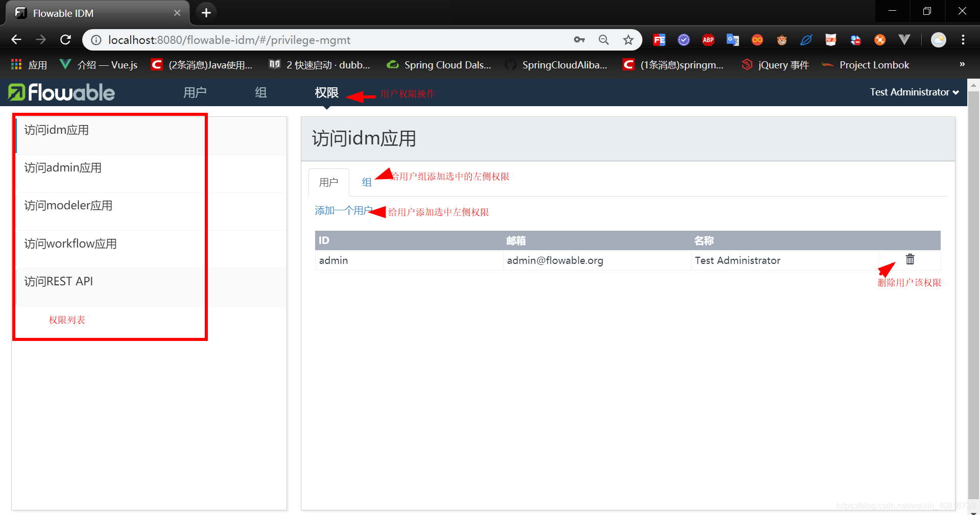The width and height of the screenshot is (980, 515).
Task: Click the Test Administrator name cell
Action: point(785,260)
